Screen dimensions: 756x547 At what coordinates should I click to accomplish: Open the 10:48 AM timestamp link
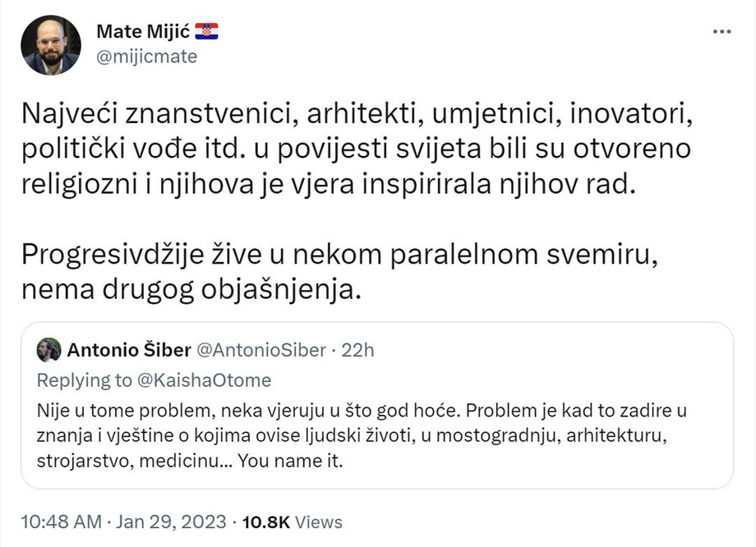[59, 522]
